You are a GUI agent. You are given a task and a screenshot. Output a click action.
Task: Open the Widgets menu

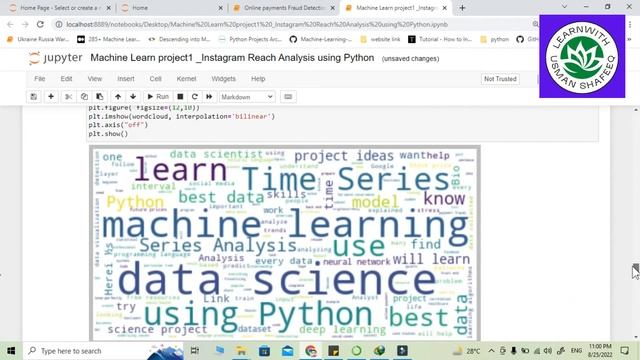coord(224,79)
